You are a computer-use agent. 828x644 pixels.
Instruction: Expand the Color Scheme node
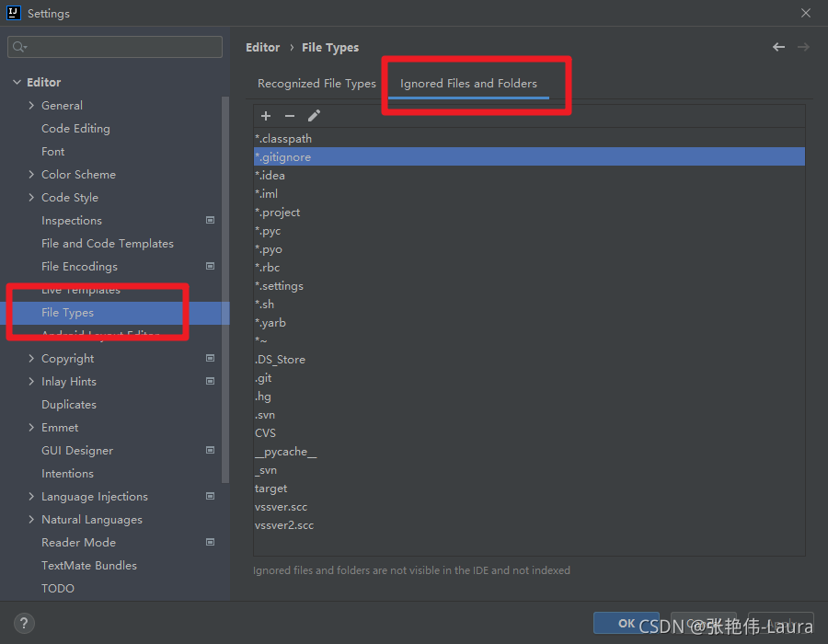[x=31, y=174]
